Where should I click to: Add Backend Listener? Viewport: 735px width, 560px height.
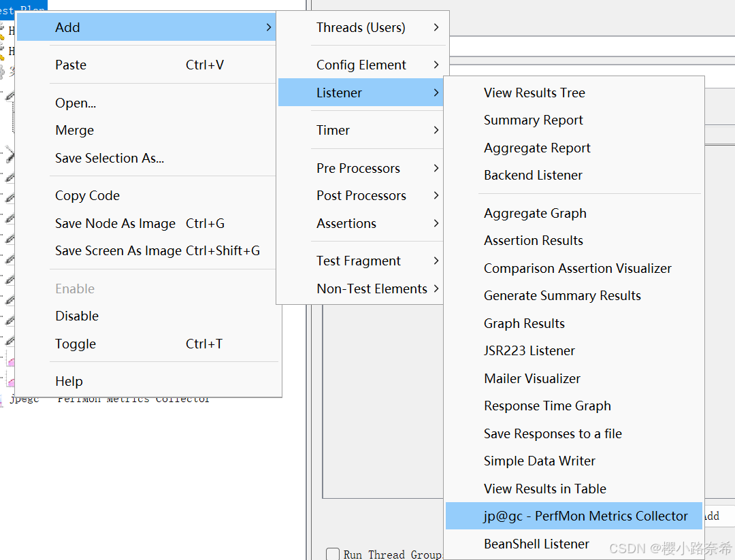[574, 175]
